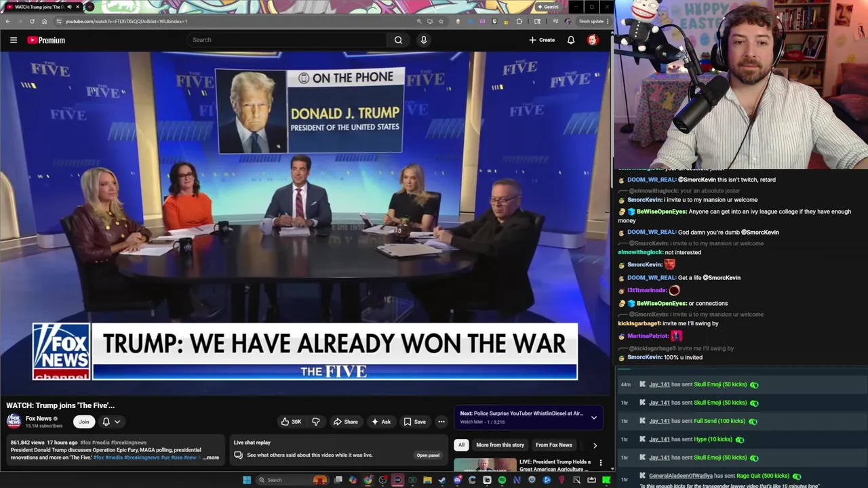Bookmark this page with the star icon
The image size is (868, 488).
click(x=441, y=21)
